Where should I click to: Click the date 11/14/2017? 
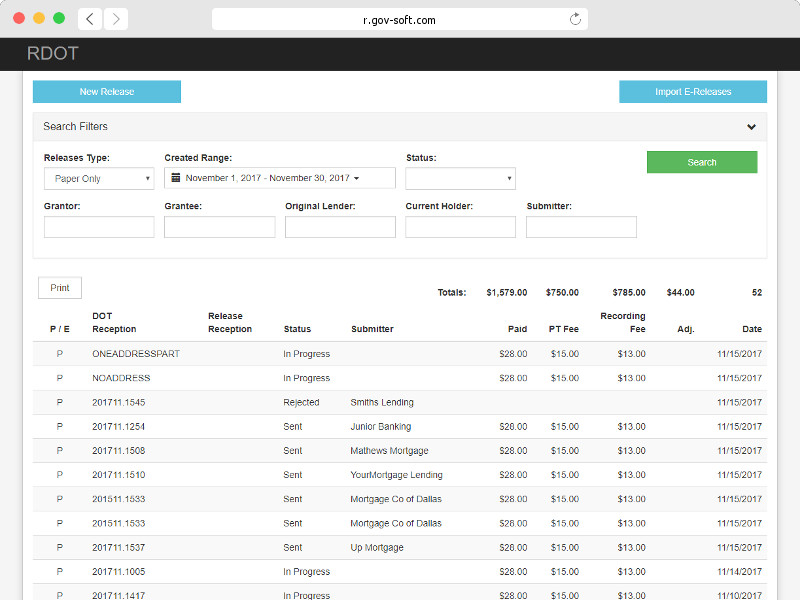[x=739, y=571]
